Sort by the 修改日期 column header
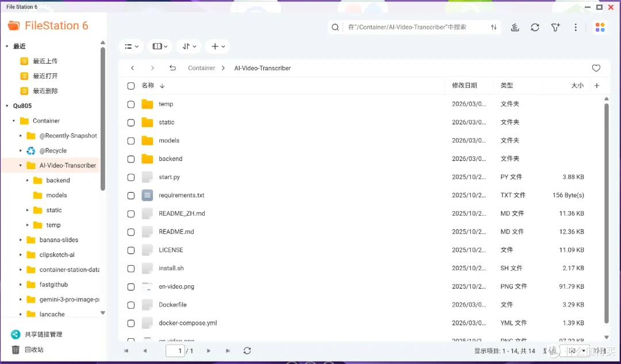The height and width of the screenshot is (364, 621). coord(465,86)
